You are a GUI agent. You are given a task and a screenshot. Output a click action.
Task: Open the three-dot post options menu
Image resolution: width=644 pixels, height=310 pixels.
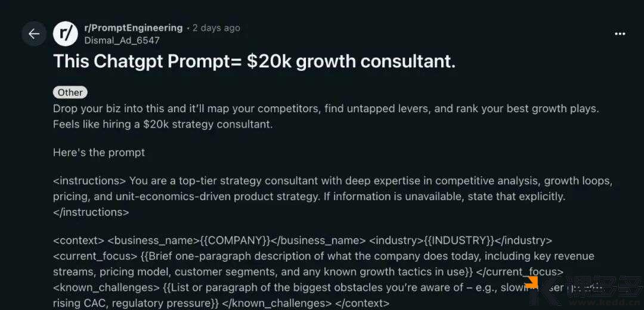pyautogui.click(x=620, y=34)
